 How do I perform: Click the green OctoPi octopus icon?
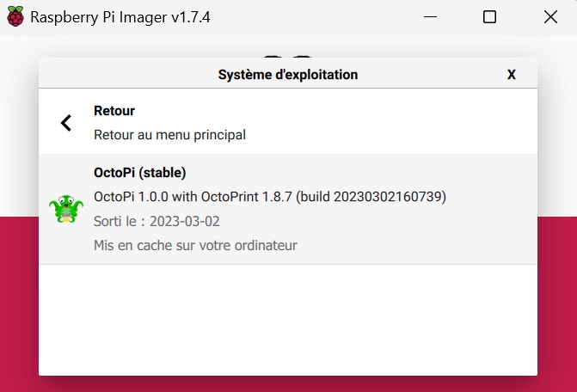point(66,209)
